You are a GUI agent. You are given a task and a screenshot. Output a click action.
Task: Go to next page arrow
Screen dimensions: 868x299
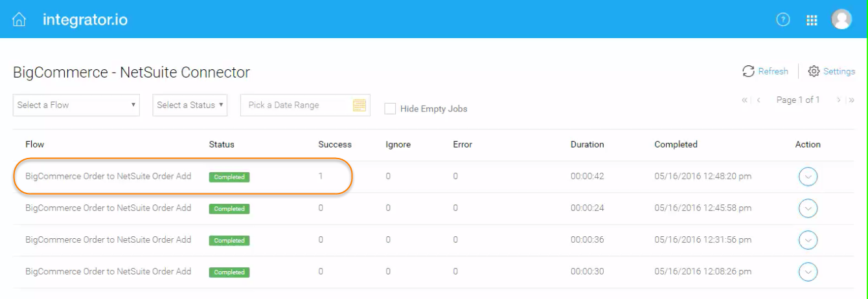838,100
